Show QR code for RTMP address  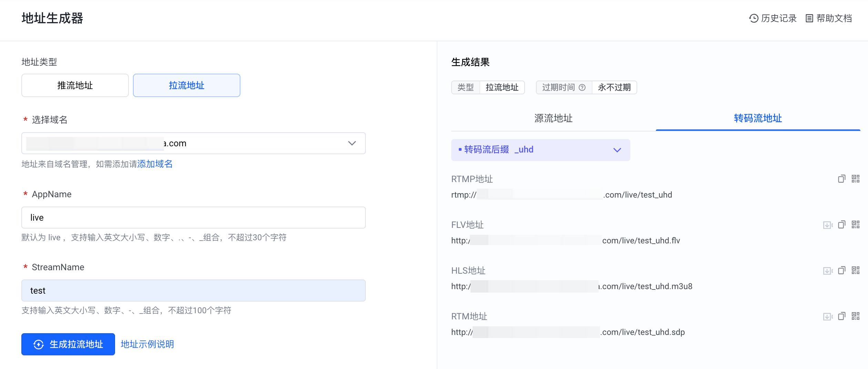coord(856,179)
